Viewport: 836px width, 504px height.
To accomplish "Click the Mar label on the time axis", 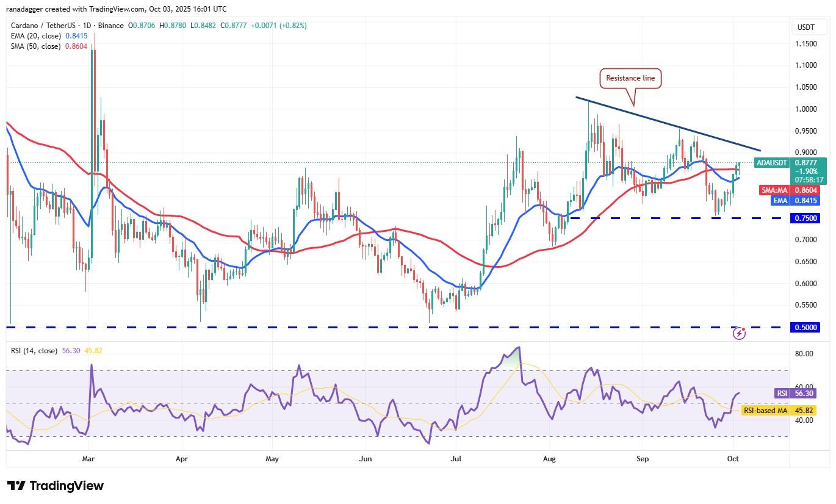I will pos(88,458).
